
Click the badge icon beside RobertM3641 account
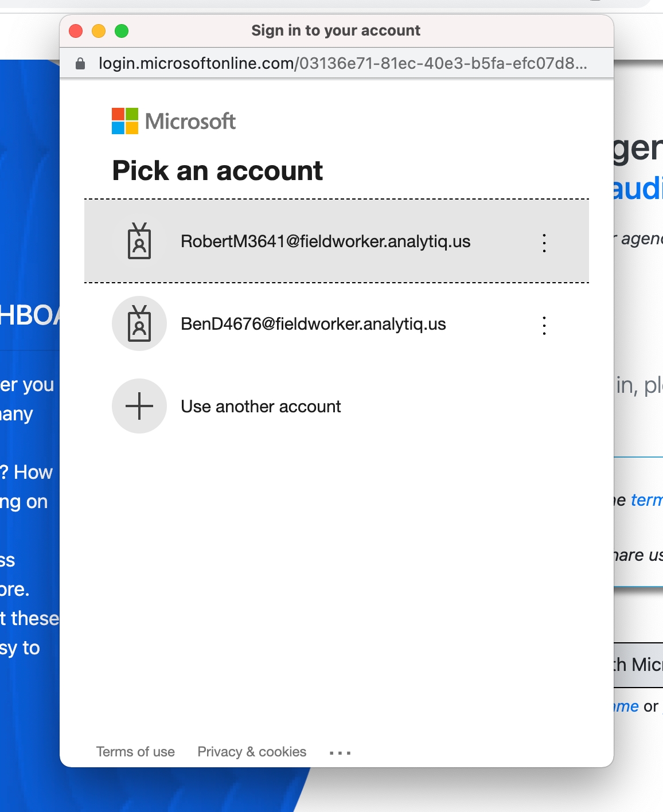[139, 241]
